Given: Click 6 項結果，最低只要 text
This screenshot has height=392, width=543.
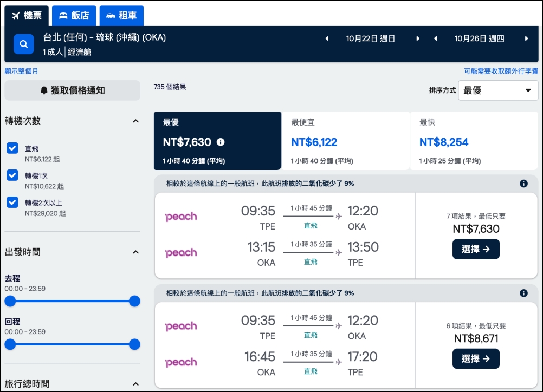Looking at the screenshot, I should pyautogui.click(x=476, y=326).
